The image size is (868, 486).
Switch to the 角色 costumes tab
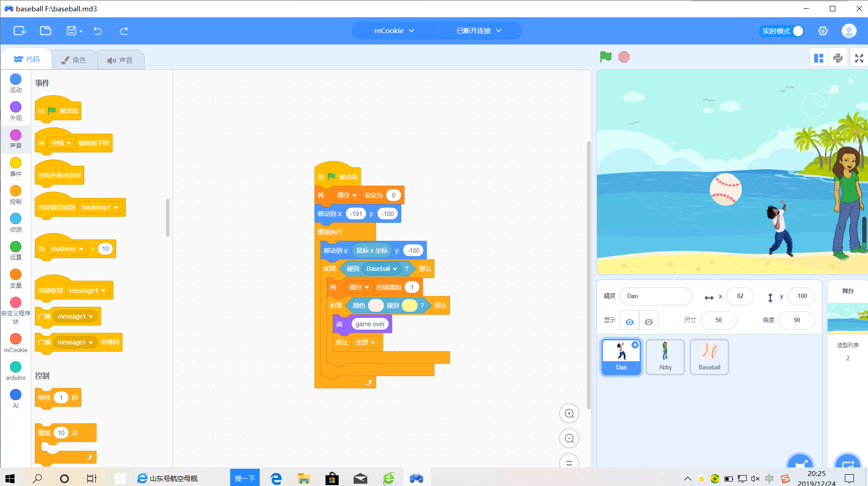74,60
